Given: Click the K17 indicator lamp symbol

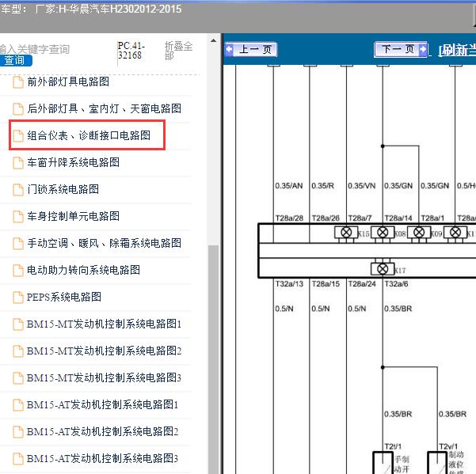Looking at the screenshot, I should click(x=383, y=268).
